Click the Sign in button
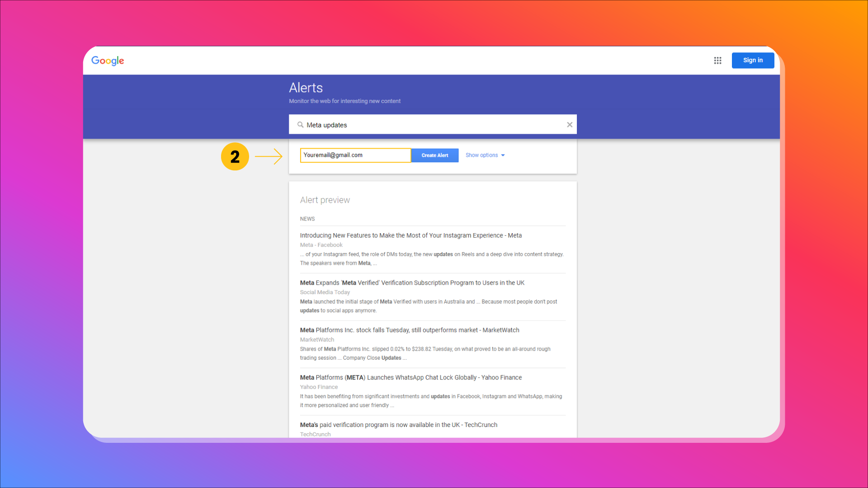The height and width of the screenshot is (488, 868). [x=753, y=60]
